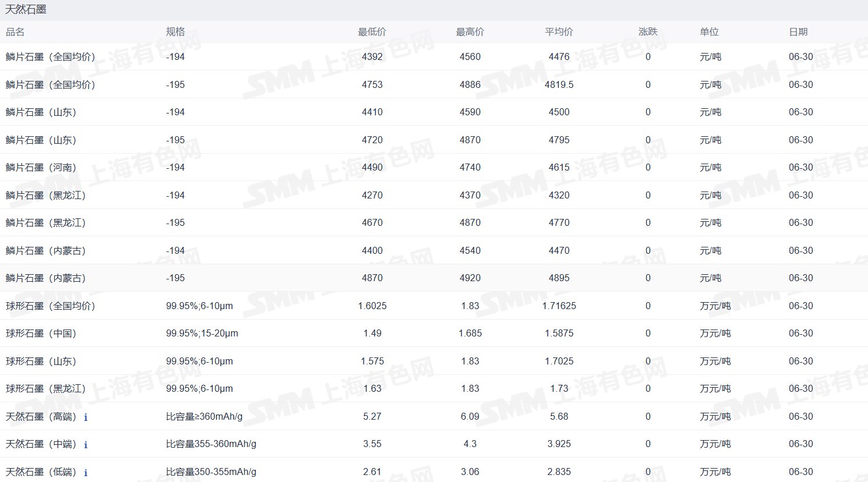The width and height of the screenshot is (868, 482).
Task: Click the 最高价 column header
Action: (470, 32)
